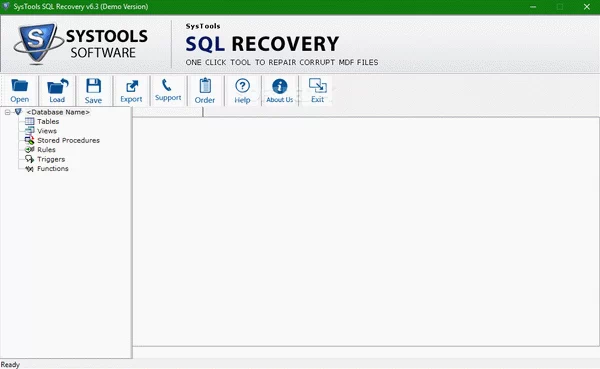Select the Stored Procedures tree item
The image size is (600, 369).
[x=68, y=140]
